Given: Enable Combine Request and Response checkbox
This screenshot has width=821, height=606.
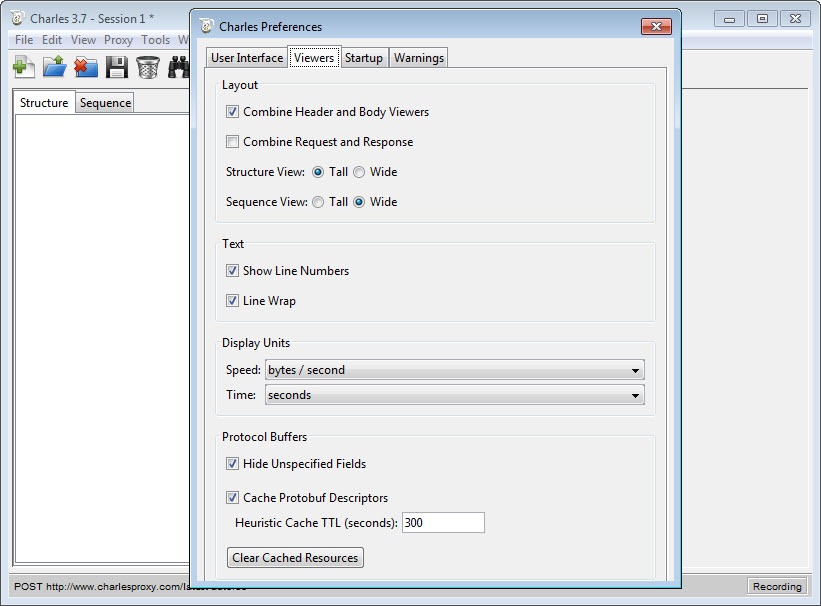Looking at the screenshot, I should [232, 141].
